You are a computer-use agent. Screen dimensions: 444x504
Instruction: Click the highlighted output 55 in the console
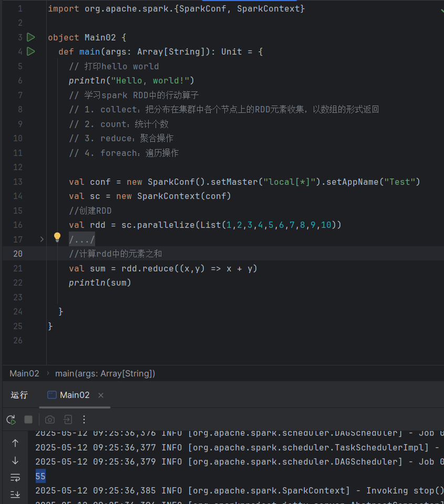(40, 476)
